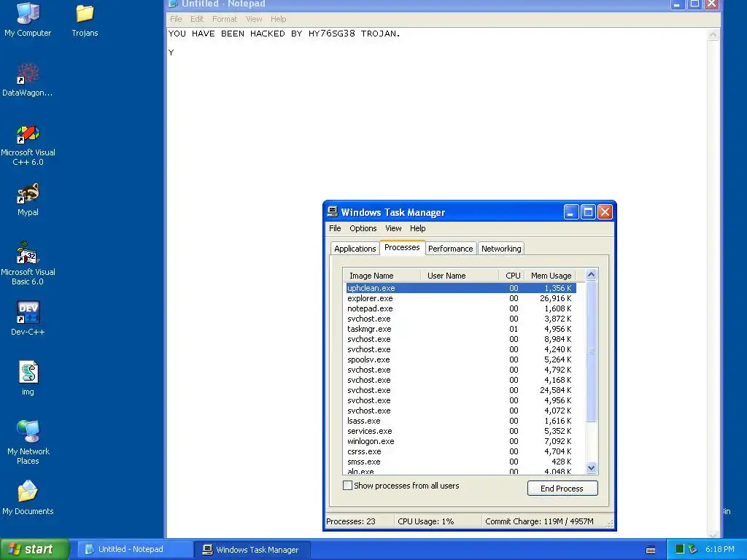Image resolution: width=747 pixels, height=560 pixels.
Task: Click process list scroll up arrow
Action: [591, 275]
